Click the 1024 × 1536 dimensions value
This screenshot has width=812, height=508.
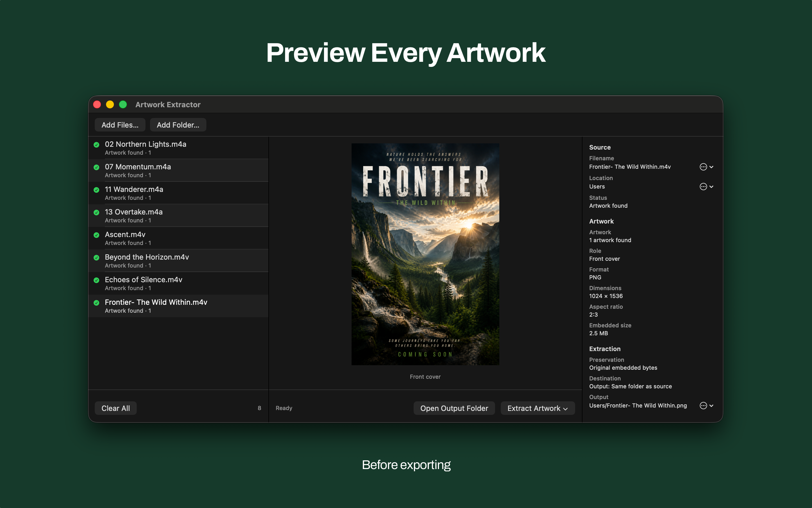[x=606, y=296]
